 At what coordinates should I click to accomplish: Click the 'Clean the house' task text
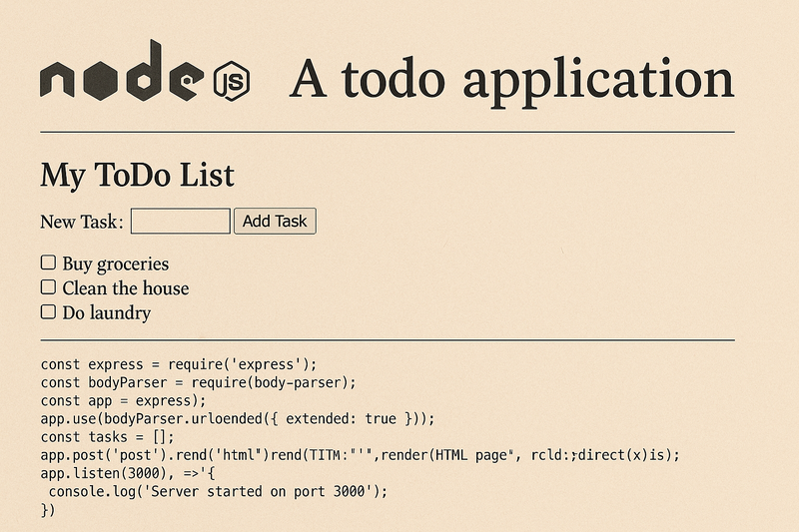126,288
